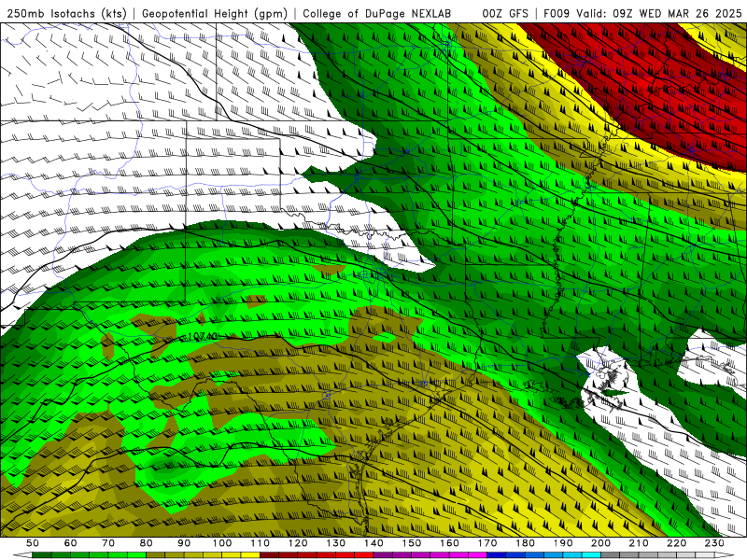Click the dark blue swatch just after 170
747x560 pixels.
click(x=497, y=554)
